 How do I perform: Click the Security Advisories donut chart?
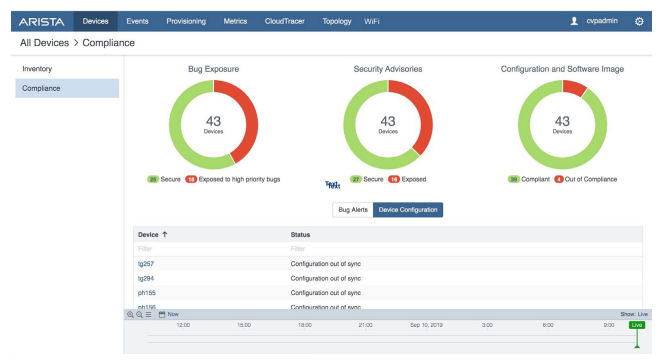(388, 125)
